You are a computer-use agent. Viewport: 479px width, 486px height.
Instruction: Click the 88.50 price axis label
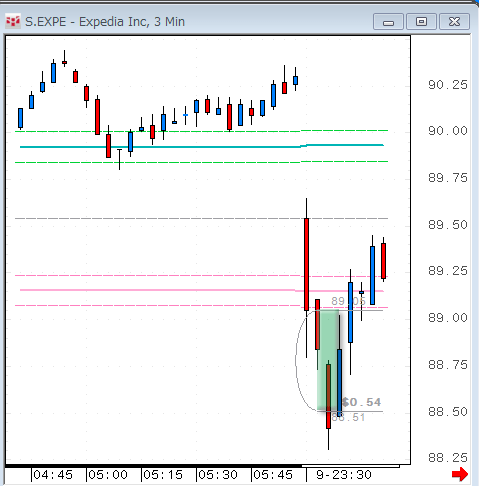[448, 412]
